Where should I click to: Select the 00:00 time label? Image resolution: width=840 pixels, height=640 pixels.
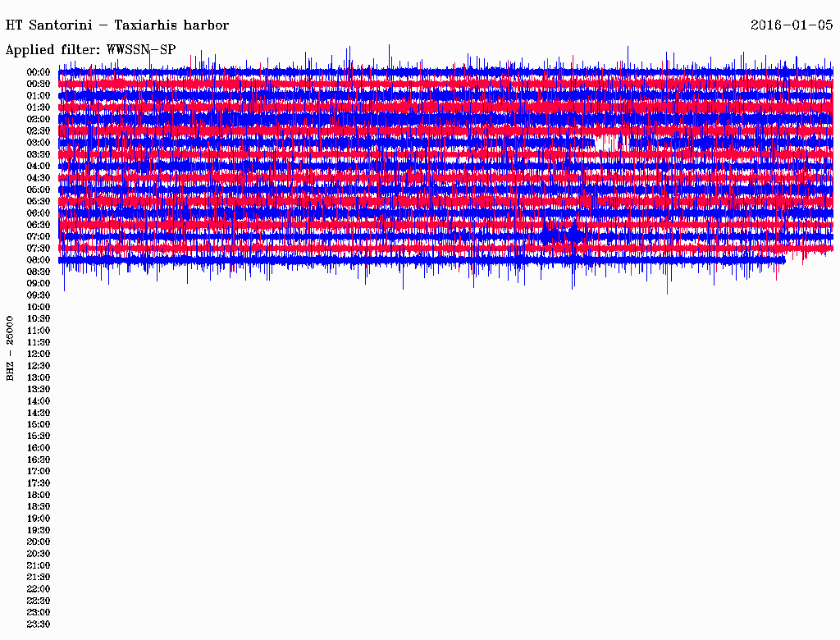point(39,72)
